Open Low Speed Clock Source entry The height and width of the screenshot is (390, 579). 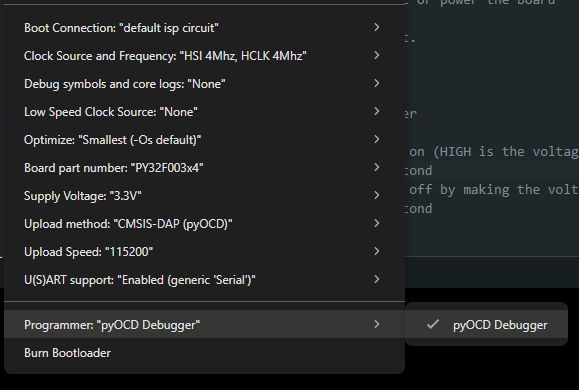(x=204, y=112)
